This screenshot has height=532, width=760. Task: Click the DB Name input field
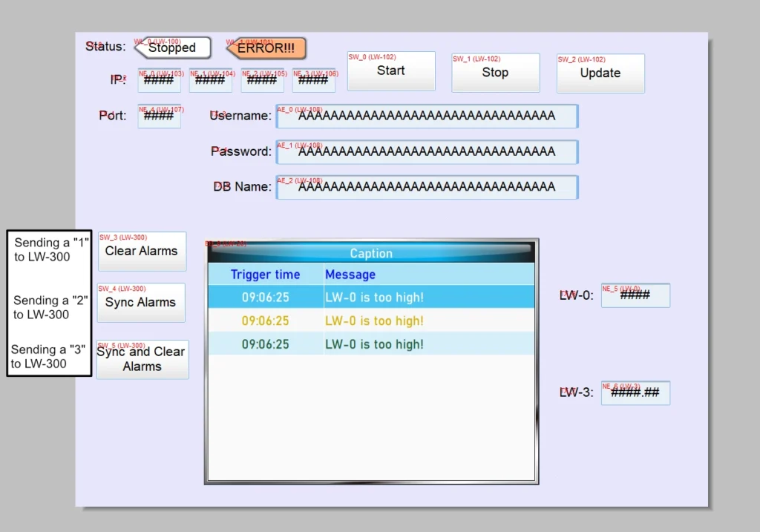click(427, 187)
